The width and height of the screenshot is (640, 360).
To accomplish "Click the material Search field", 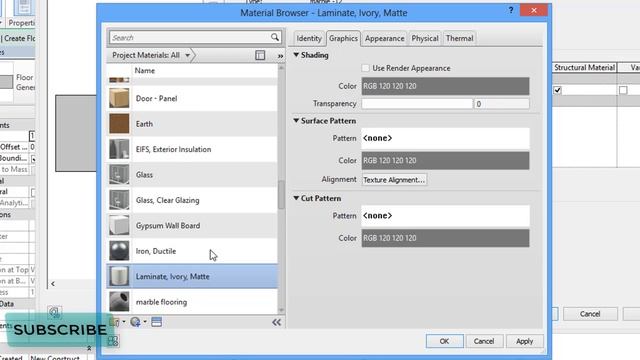I will pyautogui.click(x=189, y=38).
